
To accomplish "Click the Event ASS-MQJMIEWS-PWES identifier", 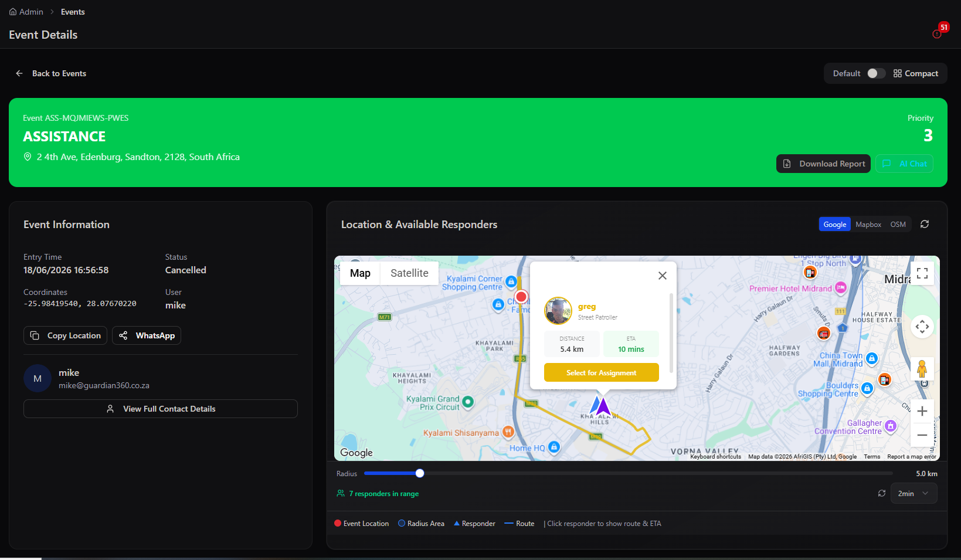I will tap(76, 118).
